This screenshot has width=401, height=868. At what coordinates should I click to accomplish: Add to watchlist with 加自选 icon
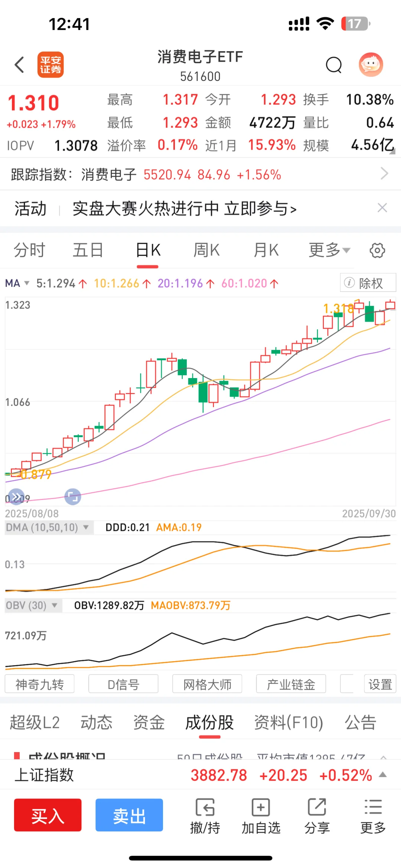(261, 816)
